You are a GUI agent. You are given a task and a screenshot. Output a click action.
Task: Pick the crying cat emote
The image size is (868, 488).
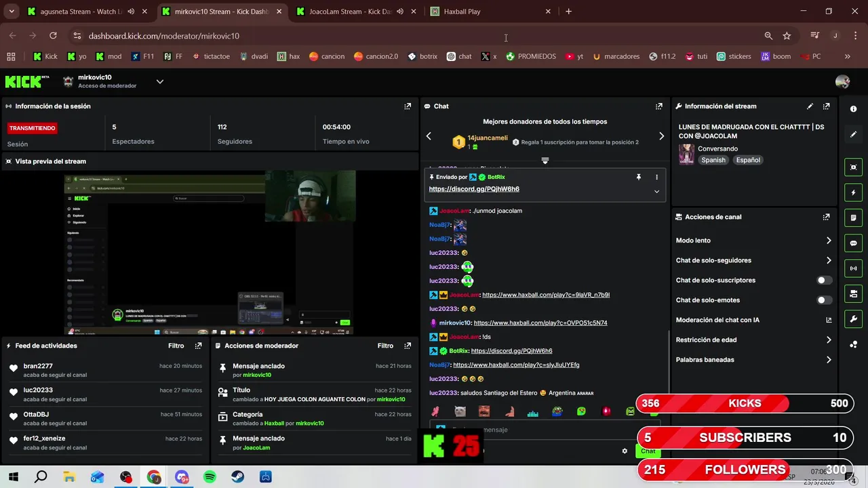click(x=460, y=411)
